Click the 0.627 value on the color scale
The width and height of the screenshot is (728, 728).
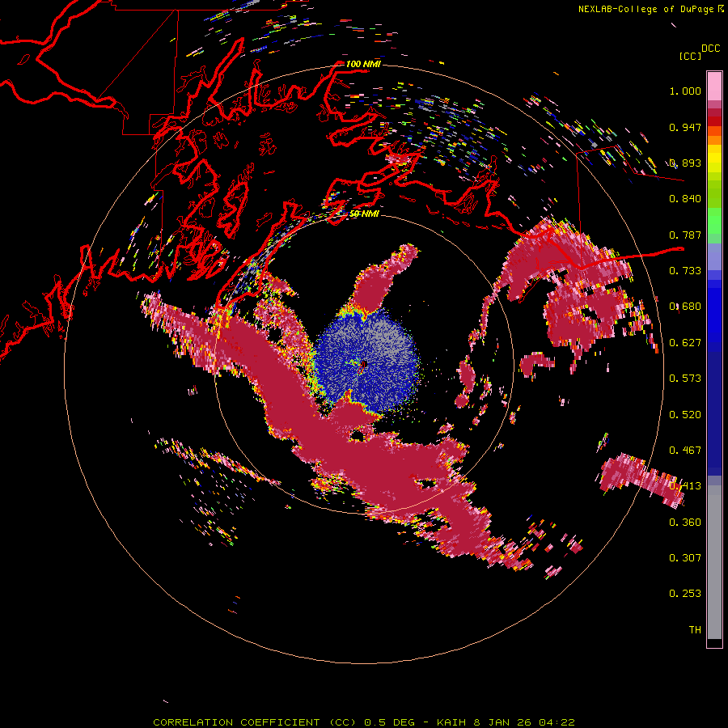685,343
